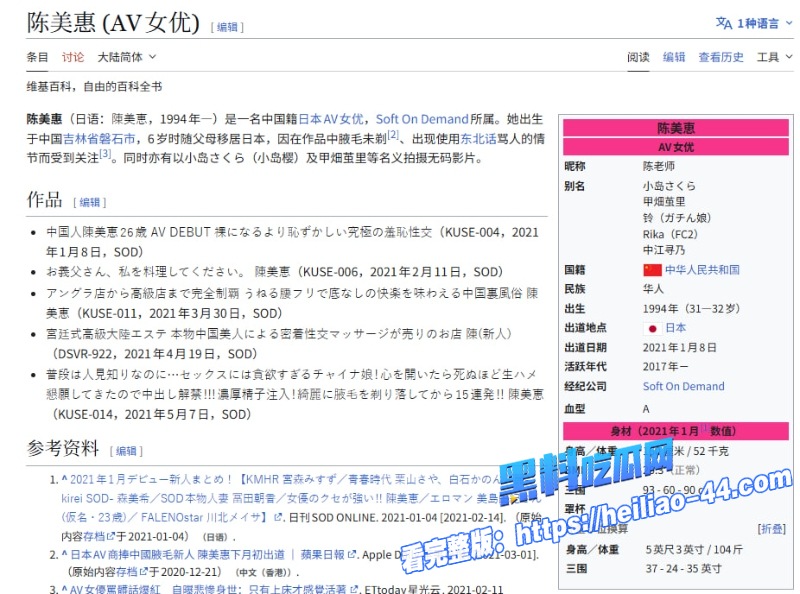Viewport: 800px width, 594px height.
Task: Open the 编辑 tab in page toolbar
Action: [674, 57]
